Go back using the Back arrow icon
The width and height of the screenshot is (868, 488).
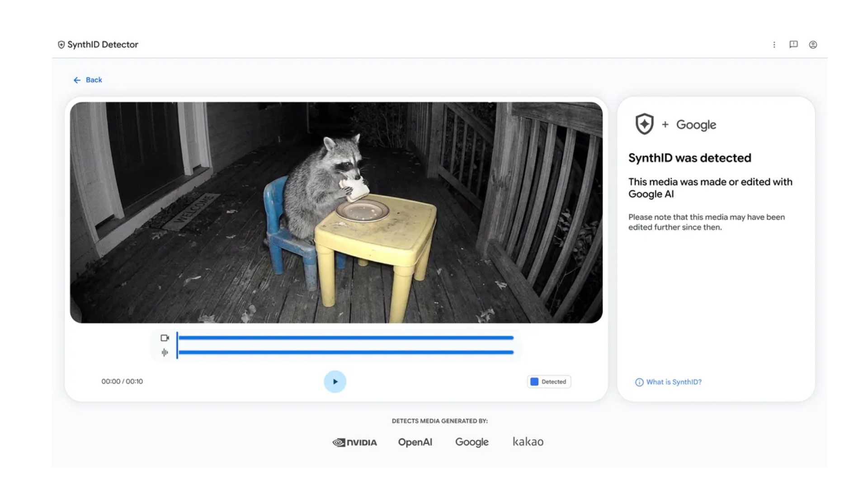pyautogui.click(x=77, y=80)
